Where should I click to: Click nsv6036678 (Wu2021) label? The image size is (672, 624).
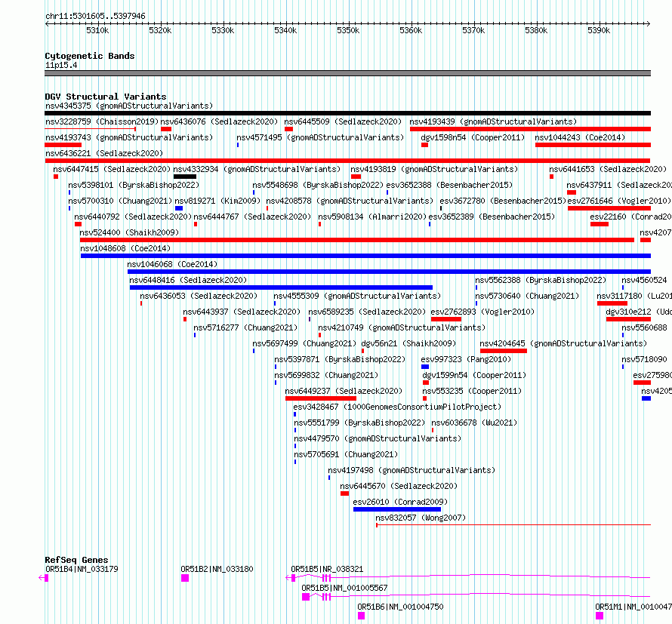(x=474, y=423)
